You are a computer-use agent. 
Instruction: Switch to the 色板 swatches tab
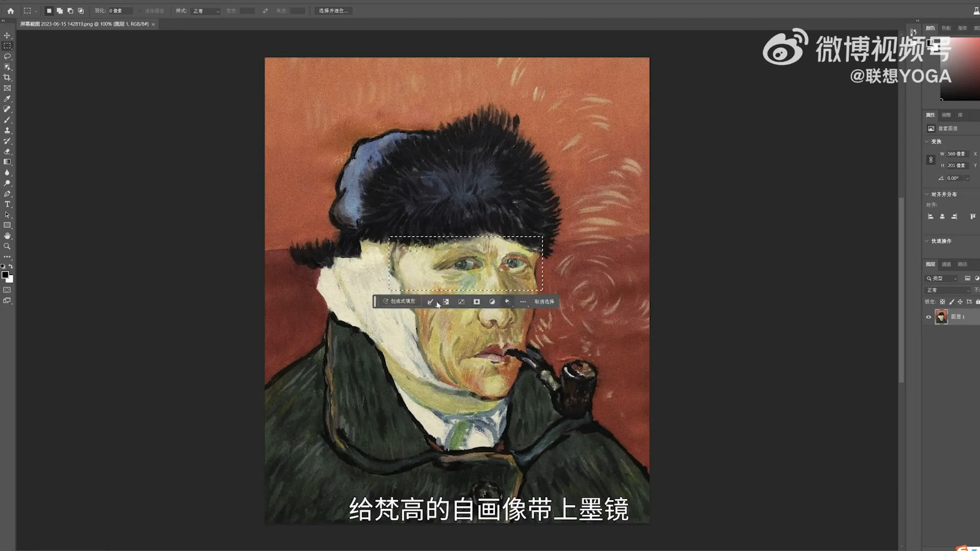tap(946, 28)
